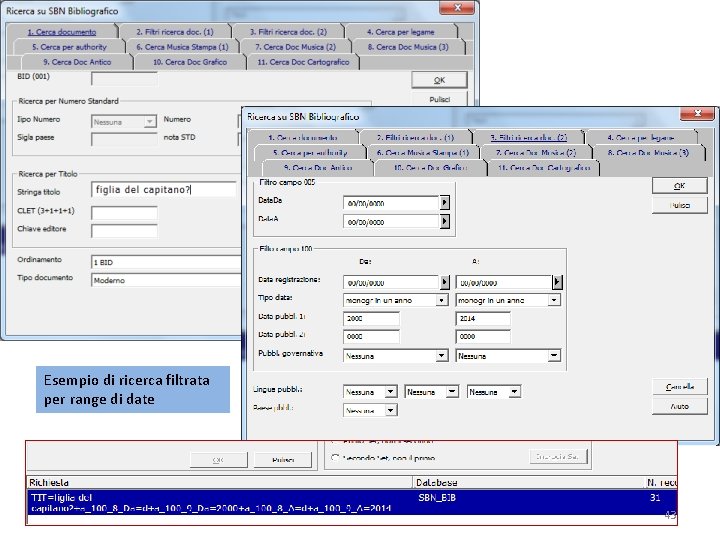Open '8. Cerca Doc Musica (3)' tab in back window

pyautogui.click(x=408, y=47)
